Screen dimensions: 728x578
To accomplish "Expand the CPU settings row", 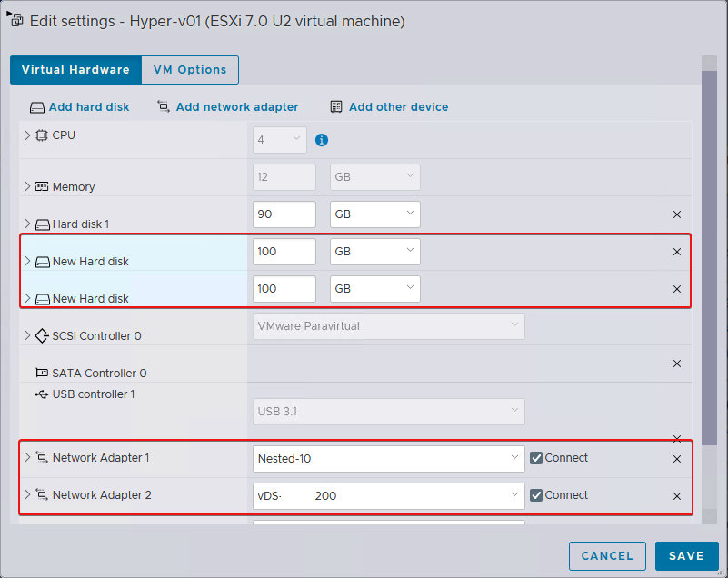I will [27, 135].
